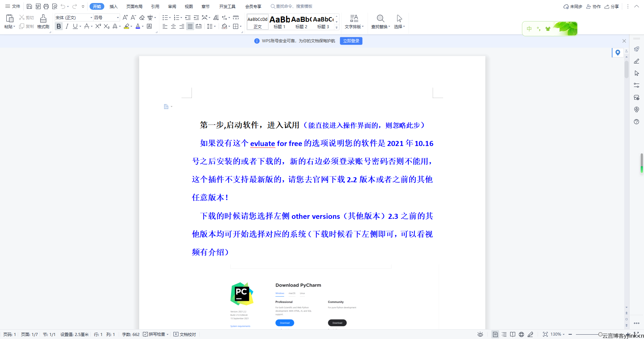Open the Find and Replace tool
The width and height of the screenshot is (644, 339).
[380, 22]
